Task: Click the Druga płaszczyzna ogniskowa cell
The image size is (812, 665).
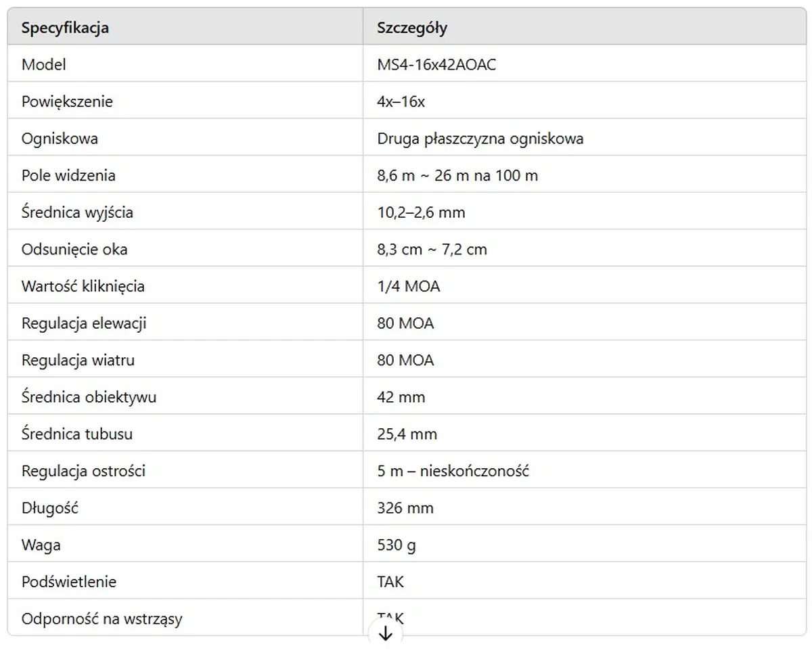Action: pyautogui.click(x=480, y=139)
